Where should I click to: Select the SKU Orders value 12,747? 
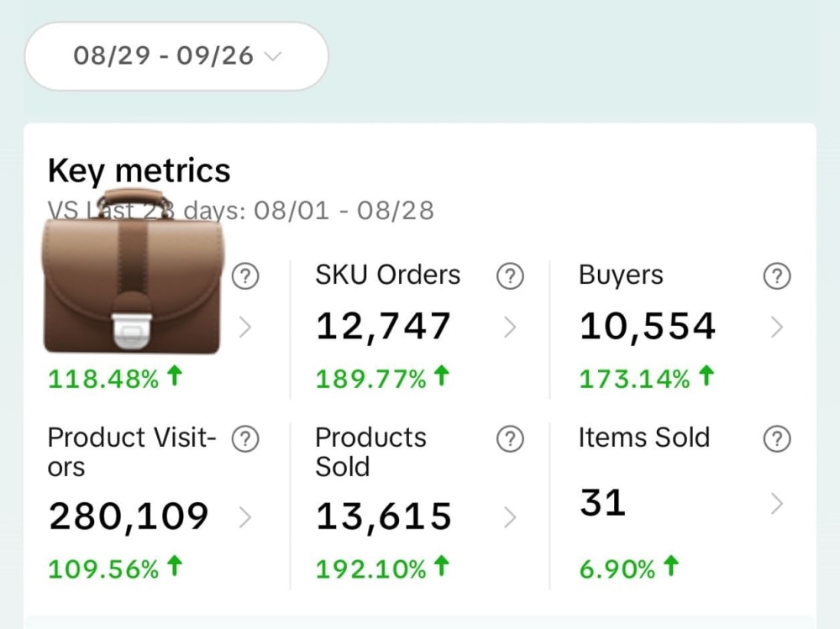383,327
